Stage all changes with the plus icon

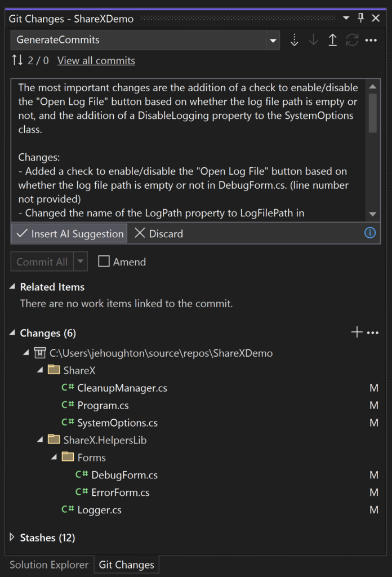pos(356,332)
